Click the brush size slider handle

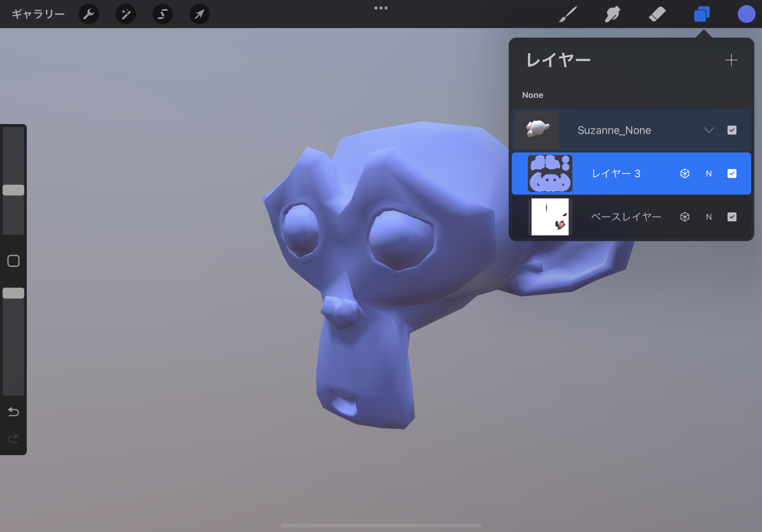point(13,190)
